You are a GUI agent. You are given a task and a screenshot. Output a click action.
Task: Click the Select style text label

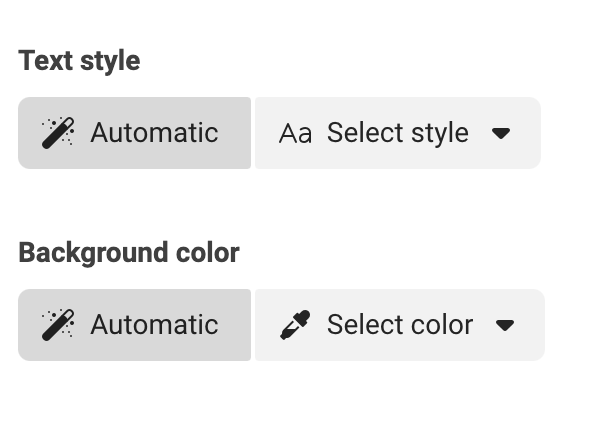[398, 133]
